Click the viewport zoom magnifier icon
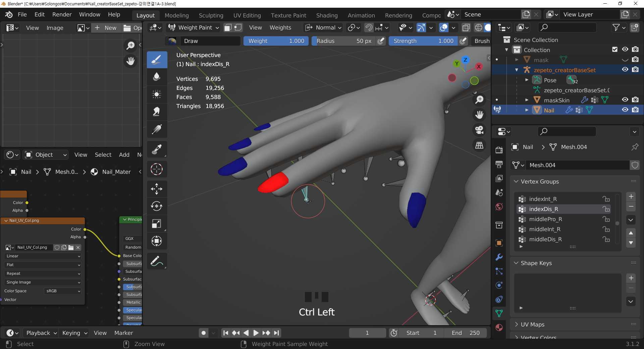 (x=479, y=100)
